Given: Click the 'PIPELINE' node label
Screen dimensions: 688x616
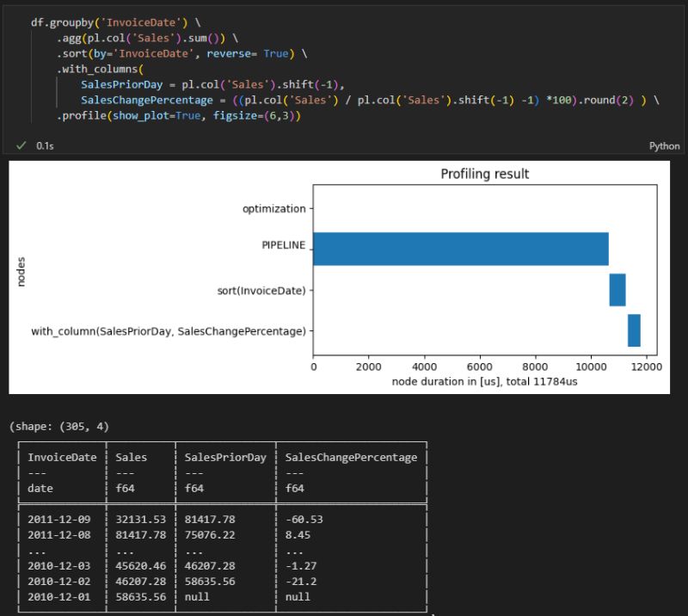Looking at the screenshot, I should pos(284,245).
